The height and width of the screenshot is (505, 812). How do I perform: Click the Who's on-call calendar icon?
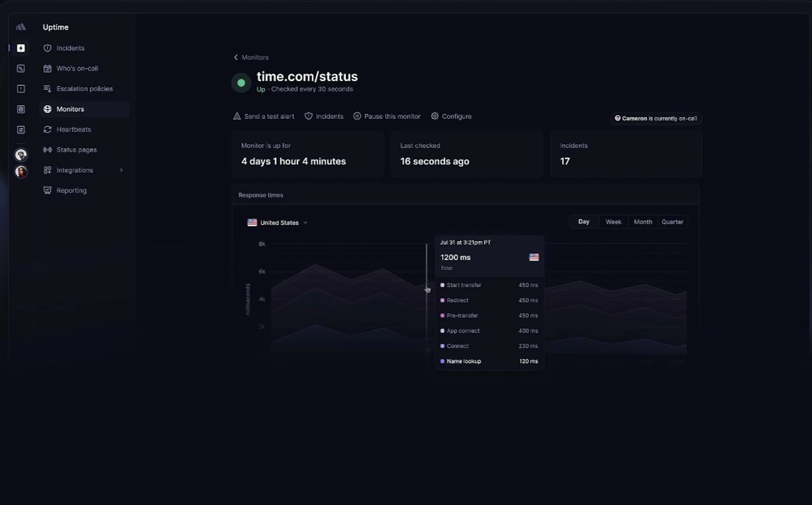(47, 69)
